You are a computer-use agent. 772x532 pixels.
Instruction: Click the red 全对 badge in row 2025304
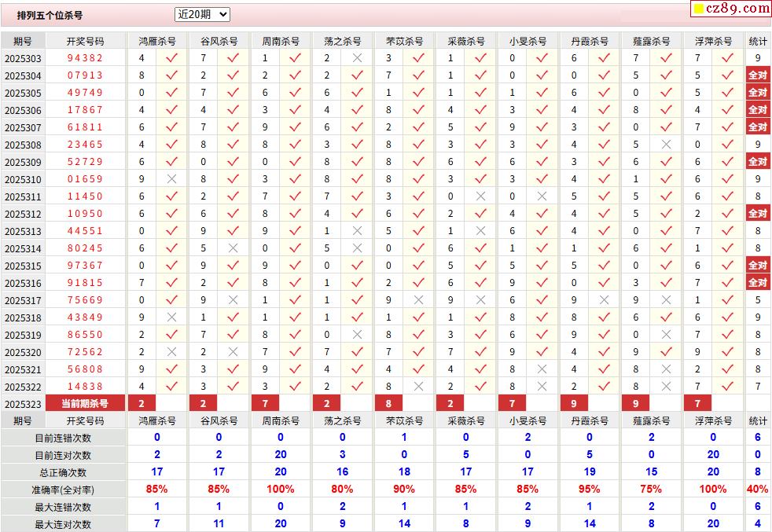(x=757, y=75)
